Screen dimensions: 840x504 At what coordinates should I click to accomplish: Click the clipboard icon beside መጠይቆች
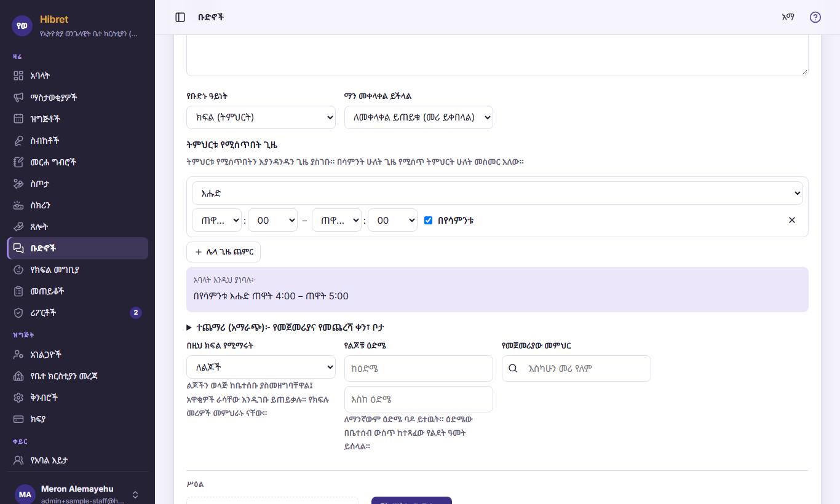coord(18,291)
